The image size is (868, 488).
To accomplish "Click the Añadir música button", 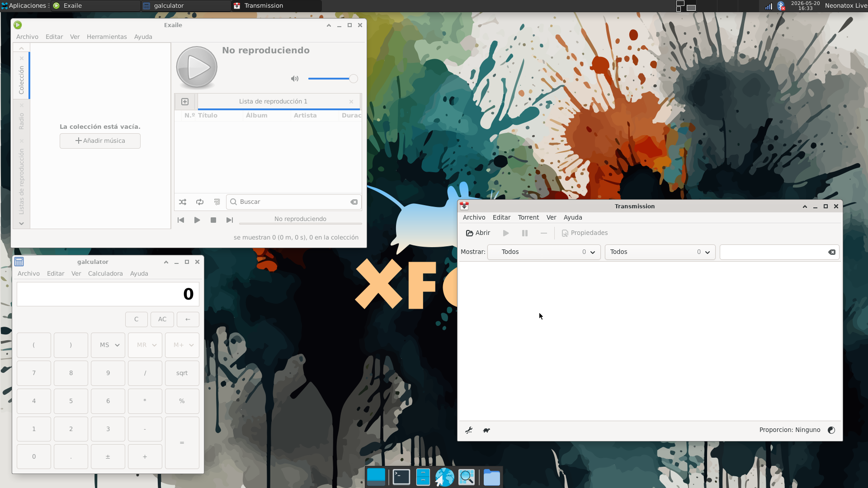I will click(x=100, y=141).
